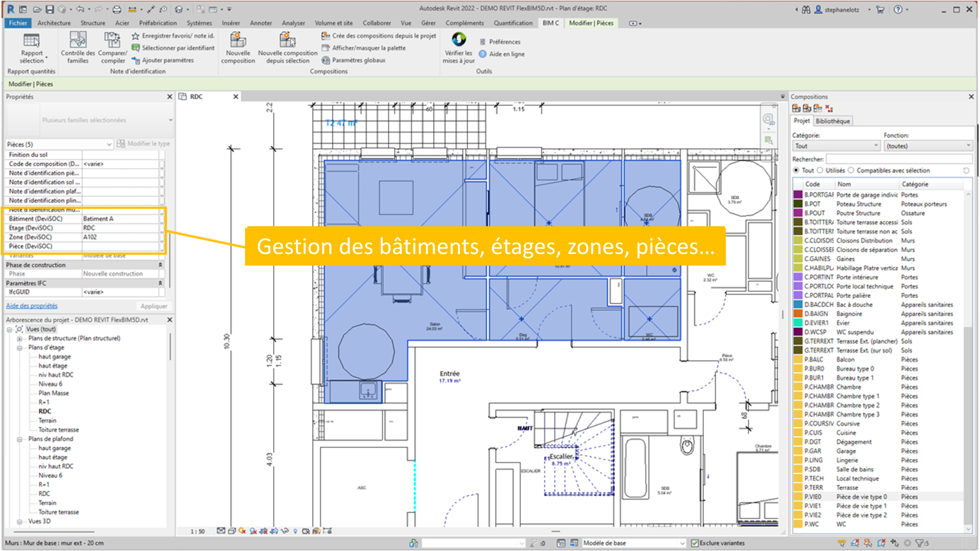980x551 pixels.
Task: Click Vérifier les mises à jour
Action: click(x=459, y=49)
